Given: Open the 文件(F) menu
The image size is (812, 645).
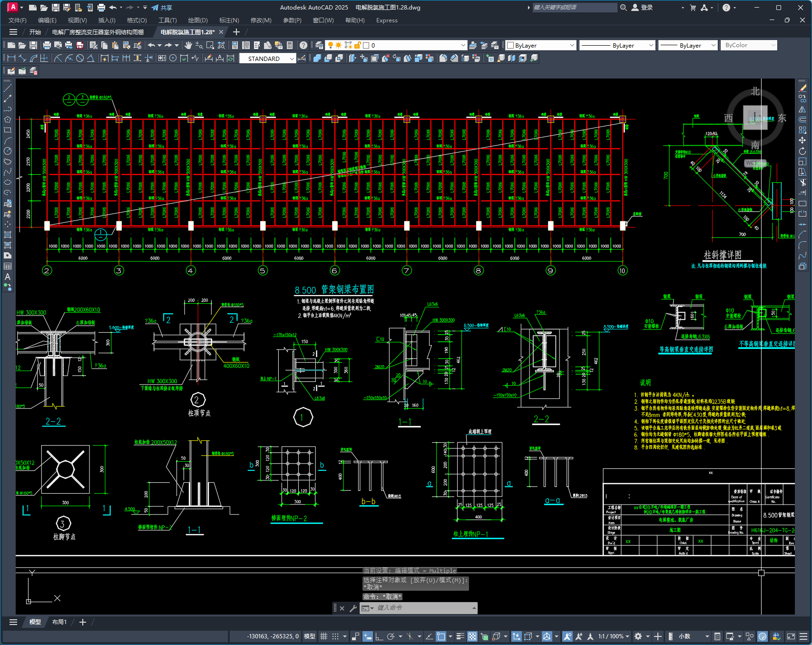Looking at the screenshot, I should [18, 20].
